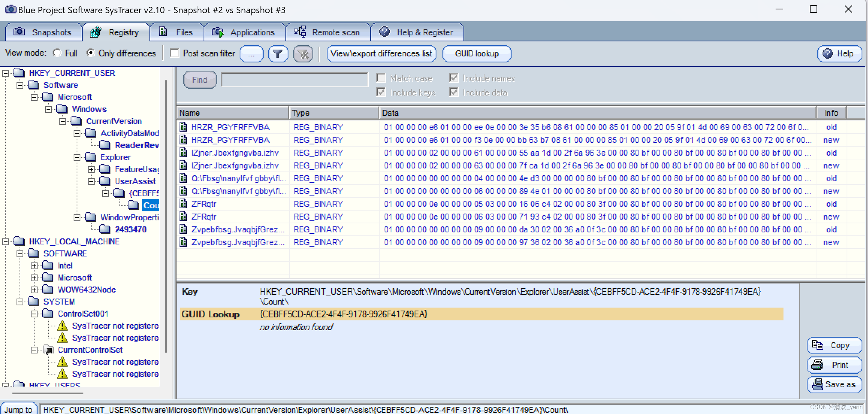The width and height of the screenshot is (868, 414).
Task: Click the filter funnel icon
Action: pyautogui.click(x=277, y=53)
